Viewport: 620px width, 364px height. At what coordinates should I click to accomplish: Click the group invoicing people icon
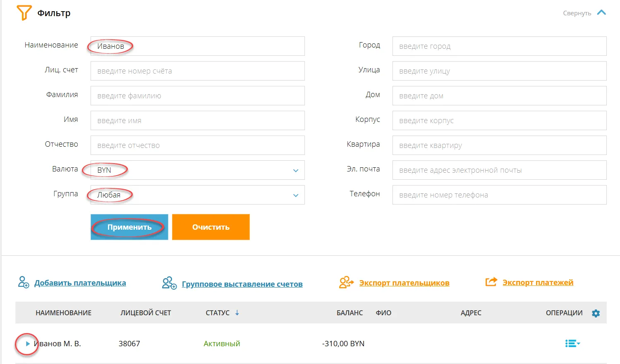169,283
